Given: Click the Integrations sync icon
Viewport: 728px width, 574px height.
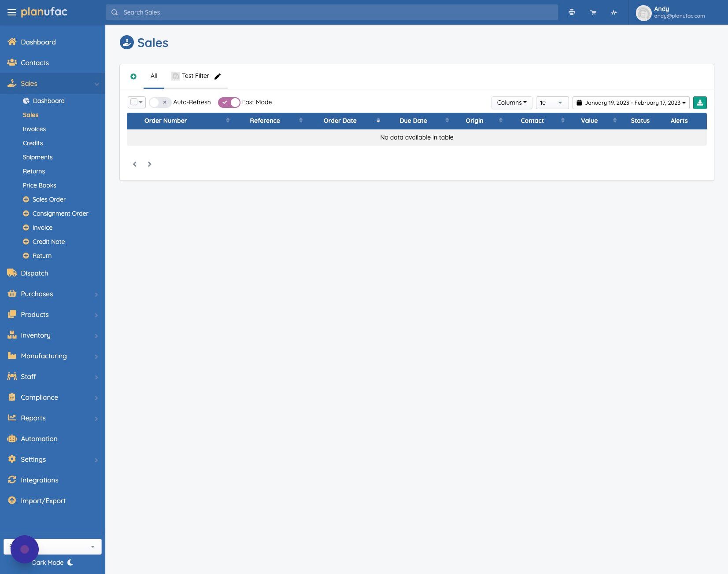Looking at the screenshot, I should pyautogui.click(x=12, y=480).
